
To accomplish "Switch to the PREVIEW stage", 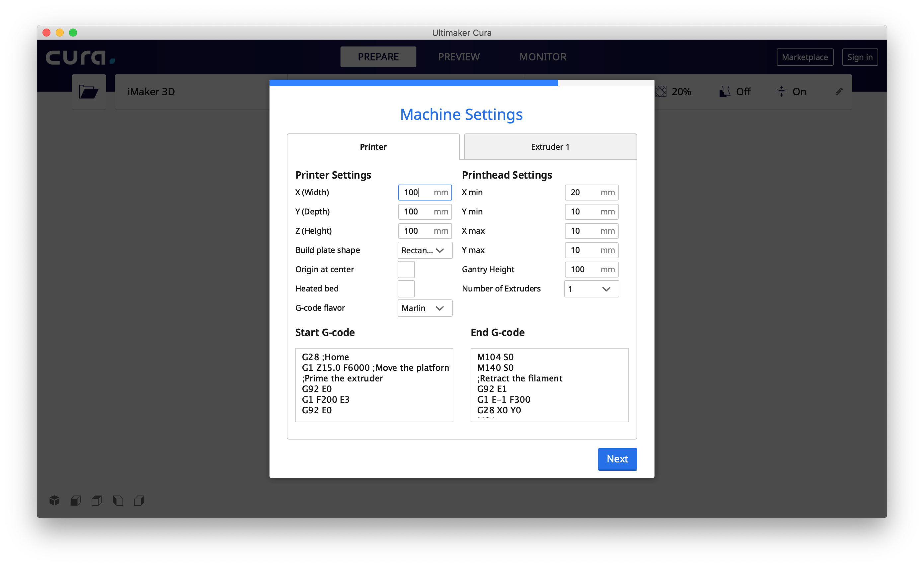I will pyautogui.click(x=459, y=57).
